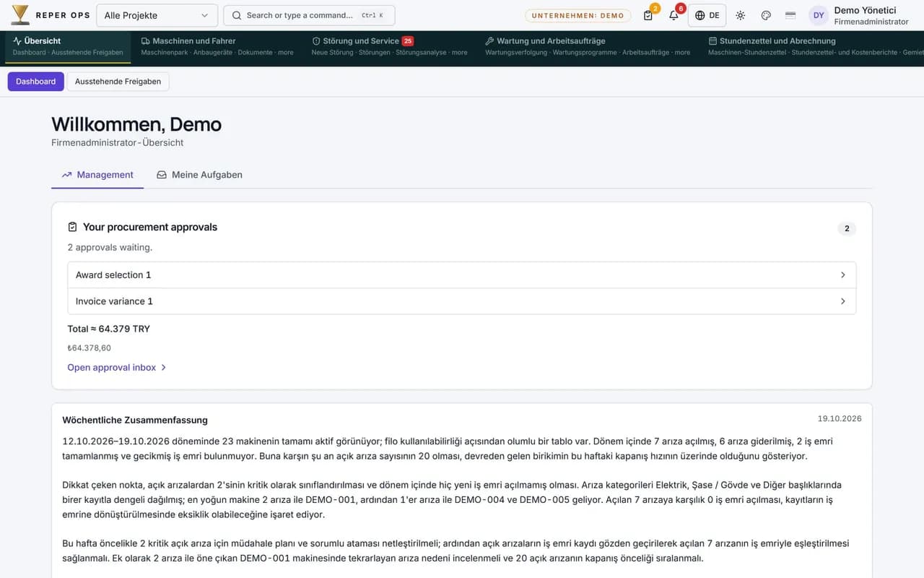Select the Übersicht navigation item
This screenshot has width=924, height=578.
[68, 46]
